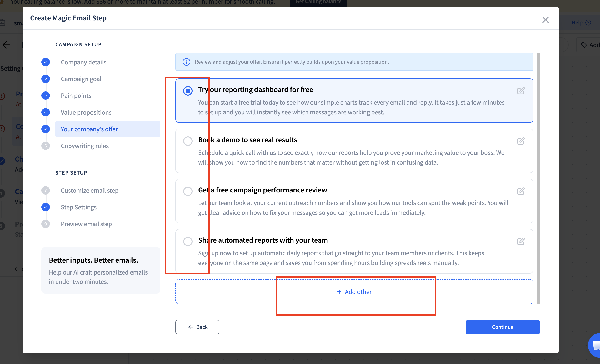
Task: Edit the 'Get a free campaign performance review' offer
Action: [521, 191]
